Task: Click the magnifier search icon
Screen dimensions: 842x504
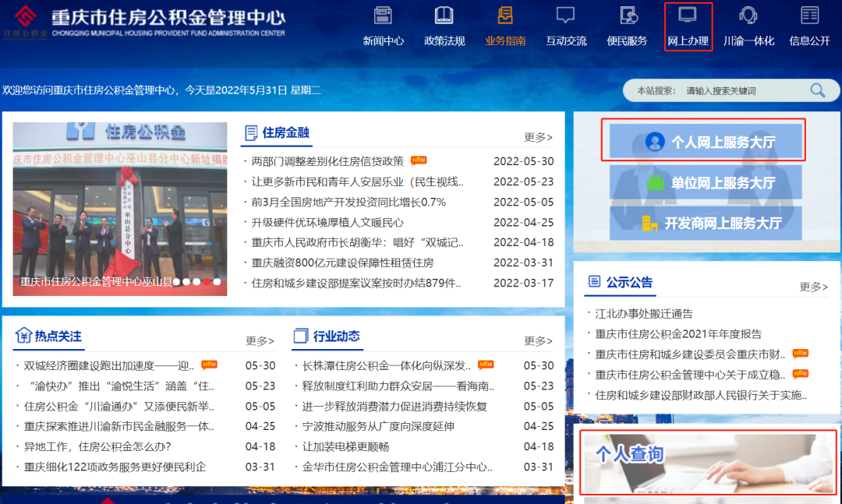Action: (817, 90)
